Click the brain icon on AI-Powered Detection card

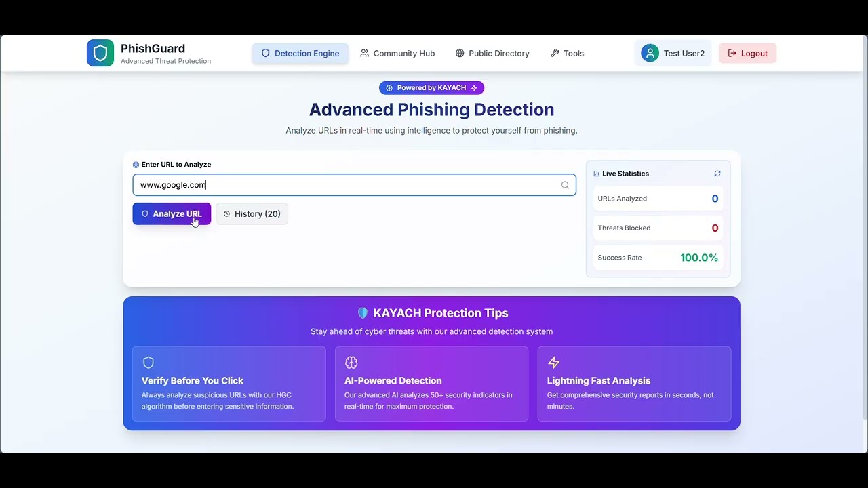tap(351, 363)
